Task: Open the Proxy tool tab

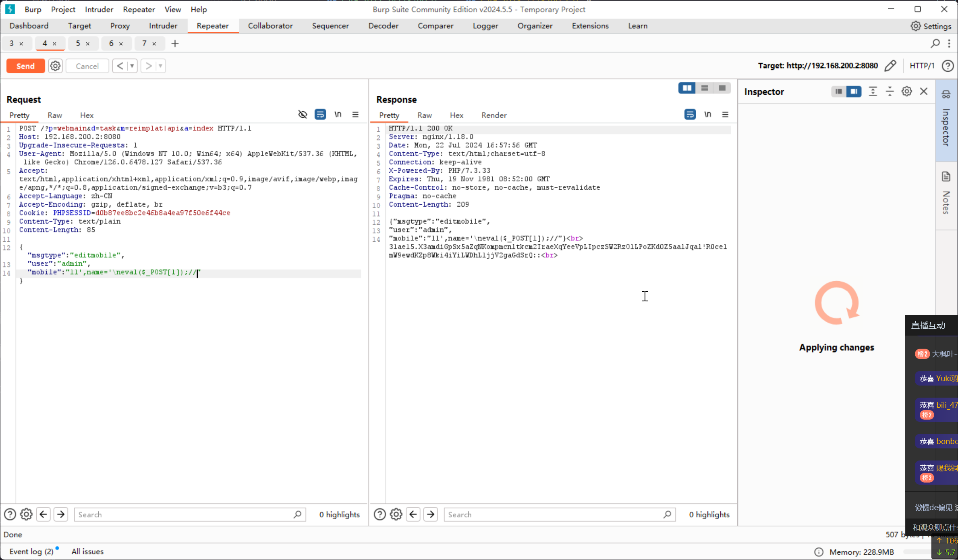Action: [x=120, y=26]
